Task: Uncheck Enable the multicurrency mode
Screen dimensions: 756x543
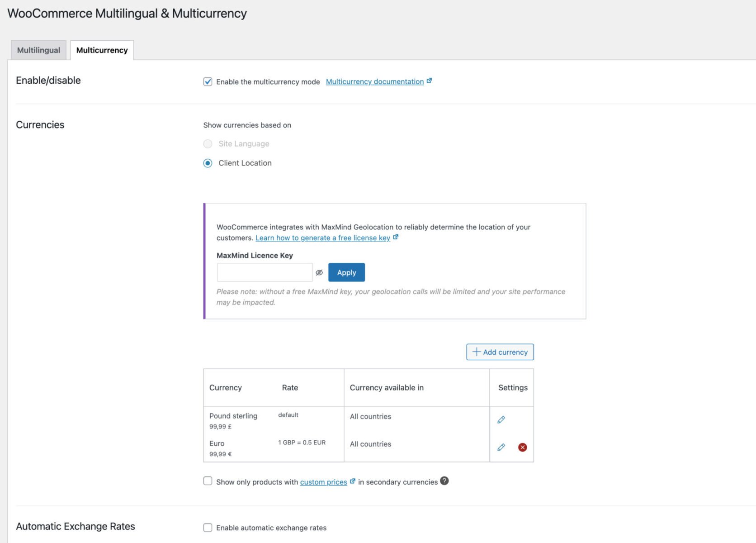Action: [208, 81]
